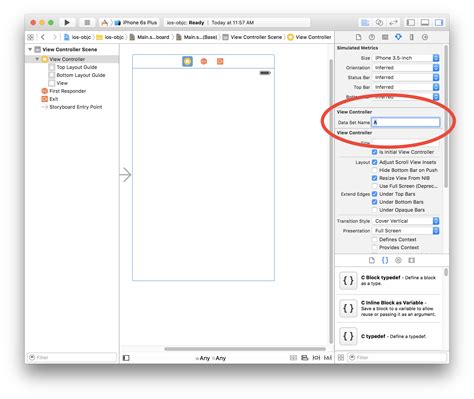Click the canvas horizontal scrollbar

pyautogui.click(x=245, y=349)
